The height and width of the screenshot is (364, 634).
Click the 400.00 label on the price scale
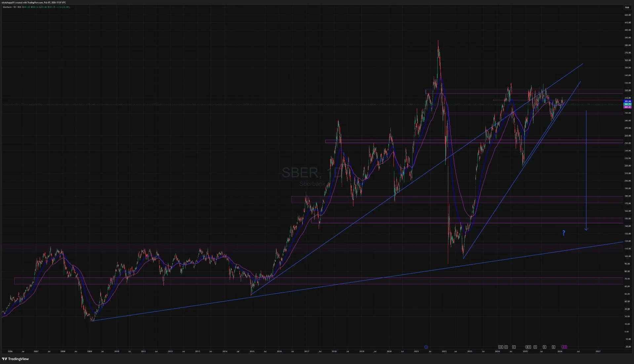point(627,30)
